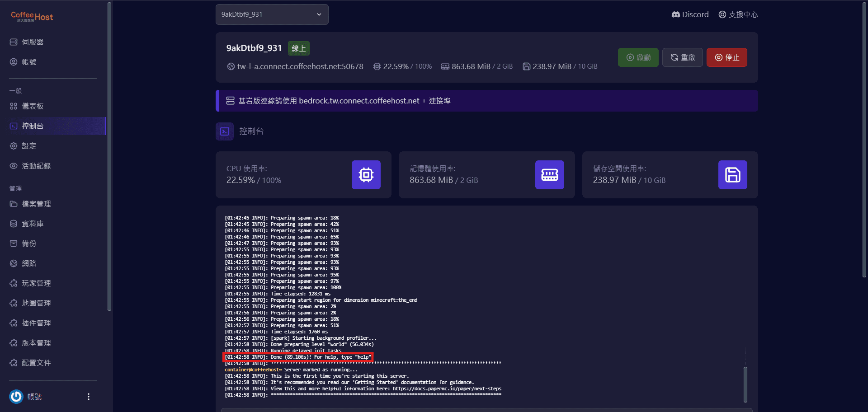Click the 重啟 restart button
The image size is (868, 412).
[683, 57]
